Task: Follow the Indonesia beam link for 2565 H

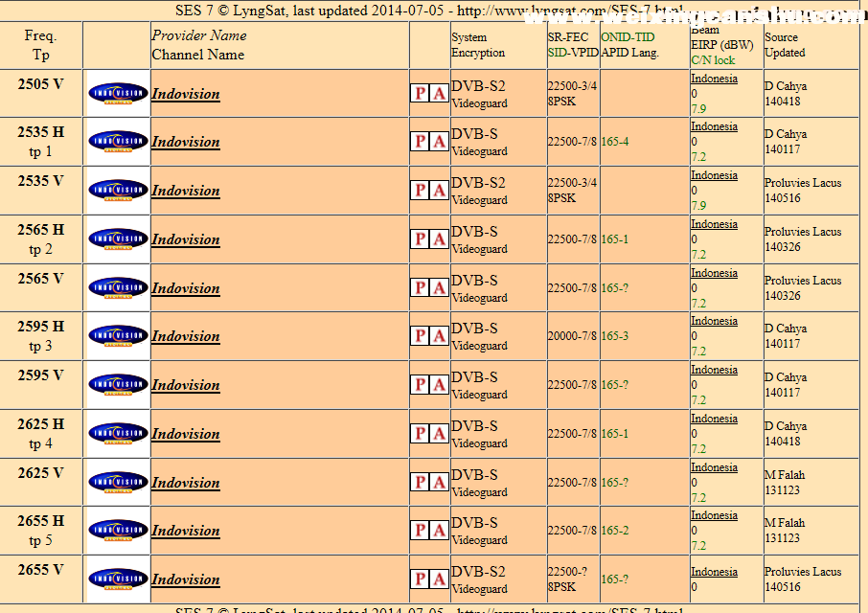Action: pyautogui.click(x=714, y=224)
